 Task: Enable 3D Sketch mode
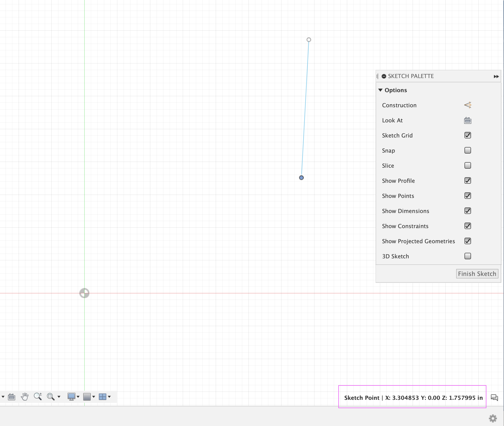[467, 256]
